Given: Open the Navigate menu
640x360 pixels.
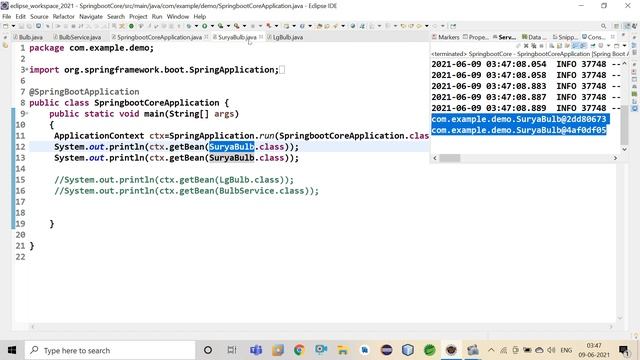Looking at the screenshot, I should pyautogui.click(x=91, y=16).
